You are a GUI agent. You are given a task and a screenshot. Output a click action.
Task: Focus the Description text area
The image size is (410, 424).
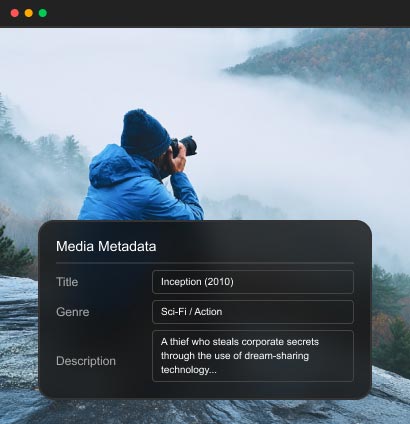coord(253,356)
